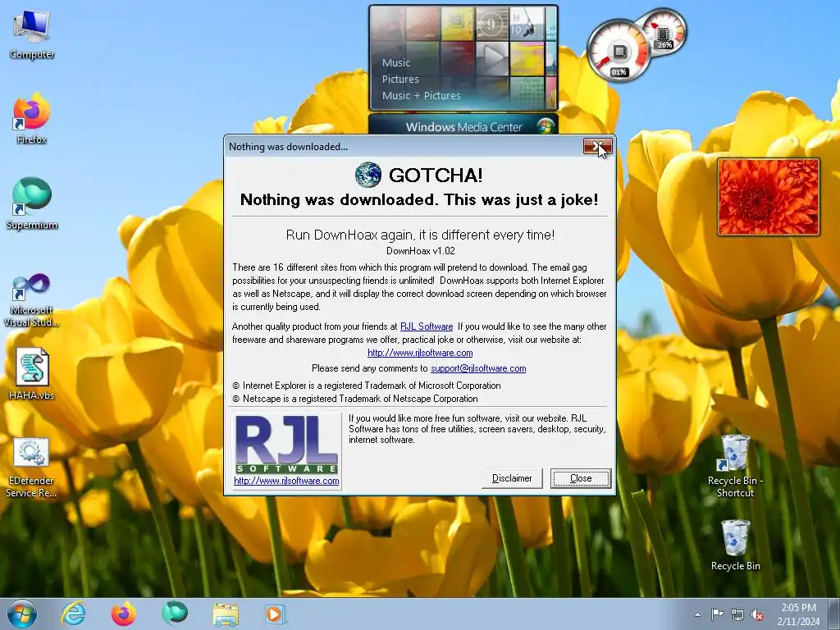The height and width of the screenshot is (630, 840).
Task: Open the rjlsoftware.com link under logo
Action: pos(286,481)
